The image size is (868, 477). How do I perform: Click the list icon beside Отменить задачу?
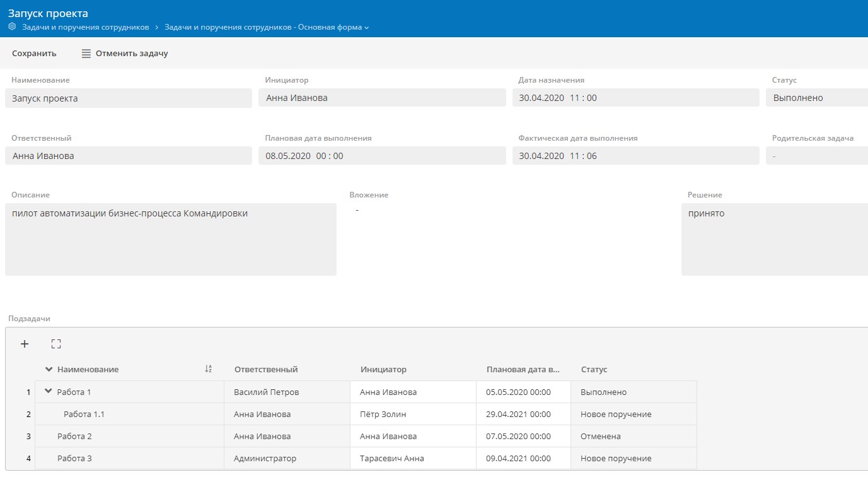[86, 54]
